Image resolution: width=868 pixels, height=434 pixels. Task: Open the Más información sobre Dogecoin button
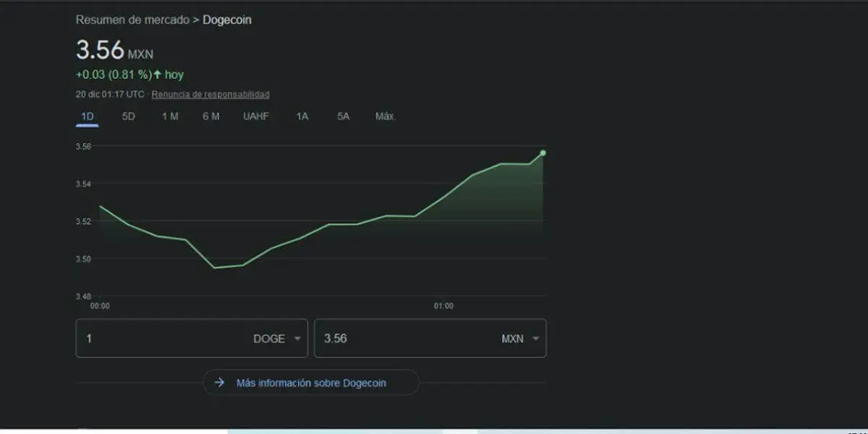click(x=311, y=383)
